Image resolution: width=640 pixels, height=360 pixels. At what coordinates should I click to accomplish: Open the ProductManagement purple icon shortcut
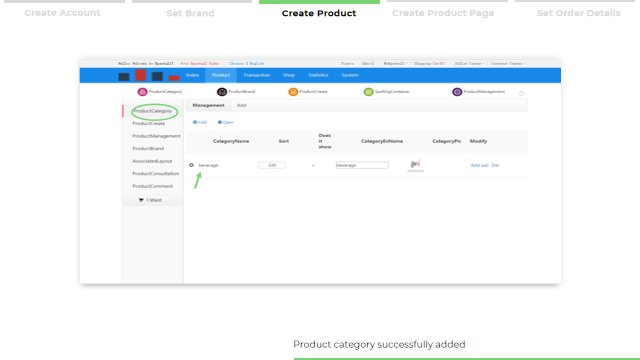pyautogui.click(x=457, y=92)
